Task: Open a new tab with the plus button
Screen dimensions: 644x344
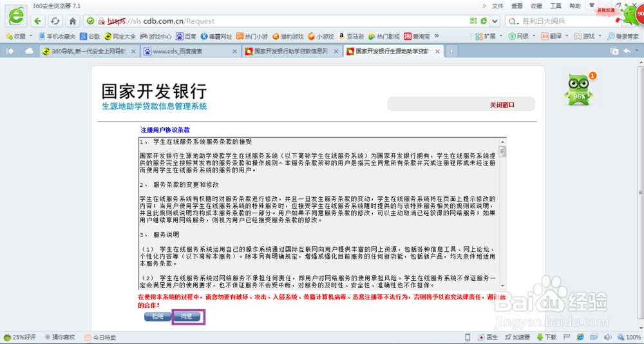Action: click(451, 51)
